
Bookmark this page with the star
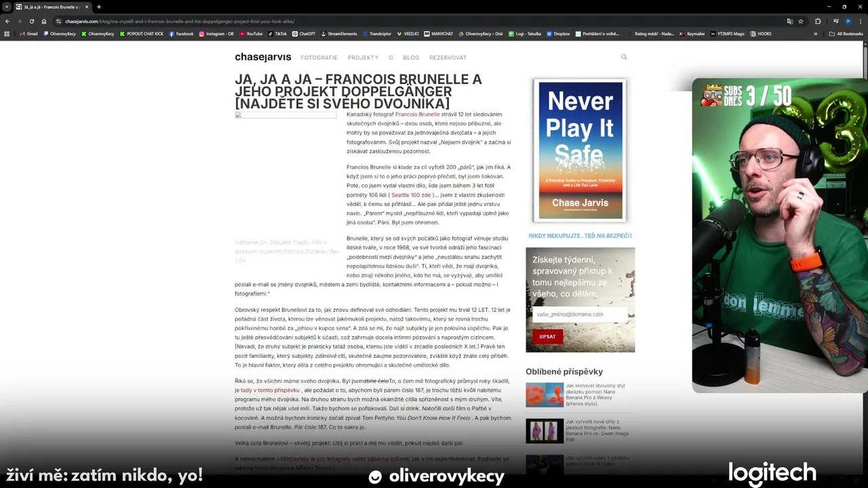click(x=801, y=21)
